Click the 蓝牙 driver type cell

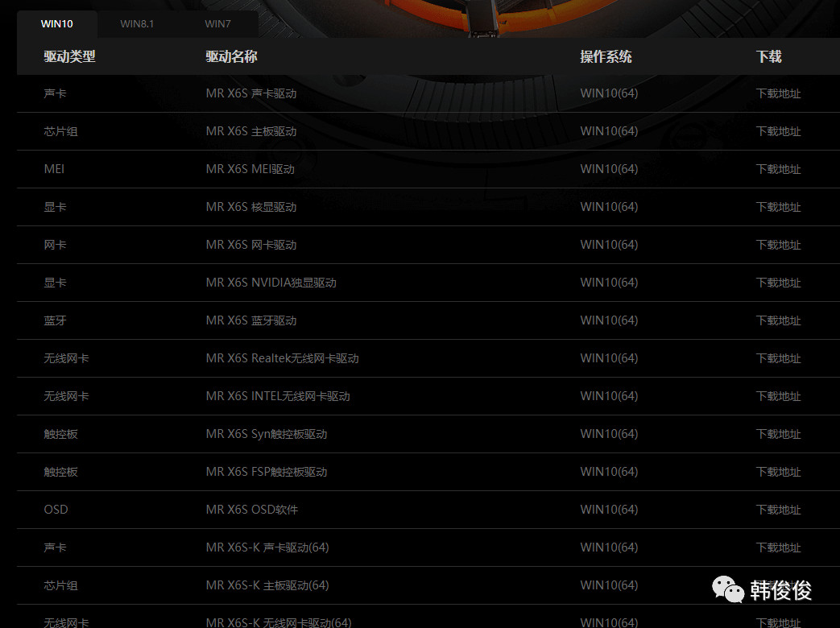pyautogui.click(x=55, y=320)
